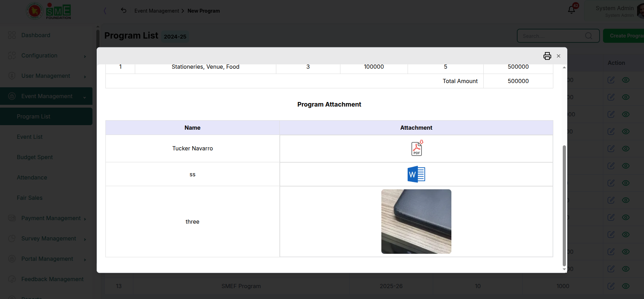Click the Create Program button

(624, 36)
